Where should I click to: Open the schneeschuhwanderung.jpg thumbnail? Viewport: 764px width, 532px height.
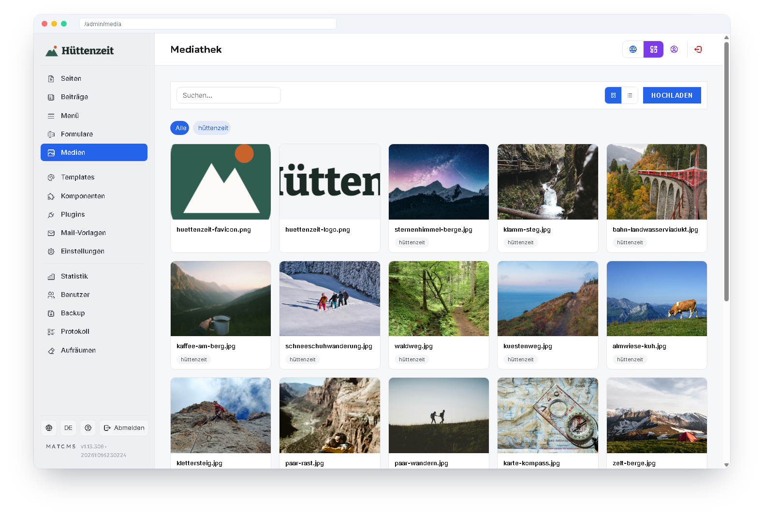coord(330,299)
